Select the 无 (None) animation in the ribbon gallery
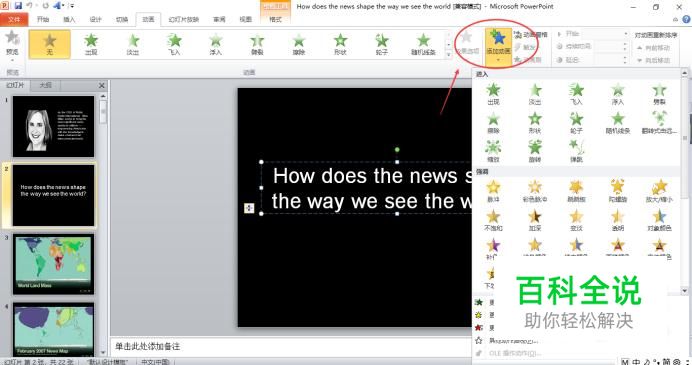The image size is (692, 365). (x=50, y=44)
